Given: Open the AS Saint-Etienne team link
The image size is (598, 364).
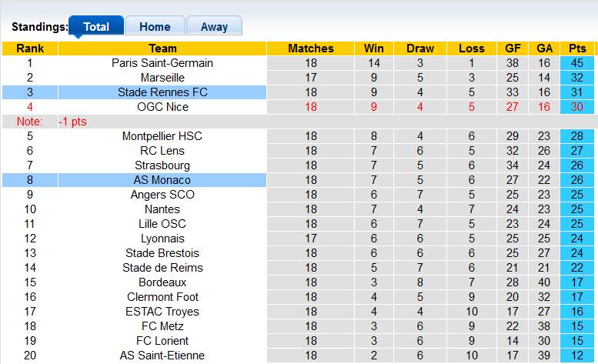Looking at the screenshot, I should pos(162,356).
